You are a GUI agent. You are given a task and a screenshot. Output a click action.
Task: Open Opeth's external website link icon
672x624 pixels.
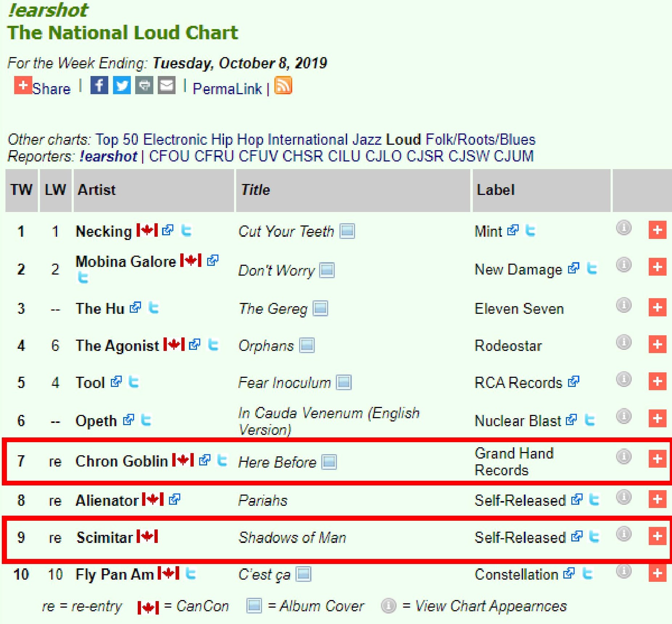pos(129,420)
